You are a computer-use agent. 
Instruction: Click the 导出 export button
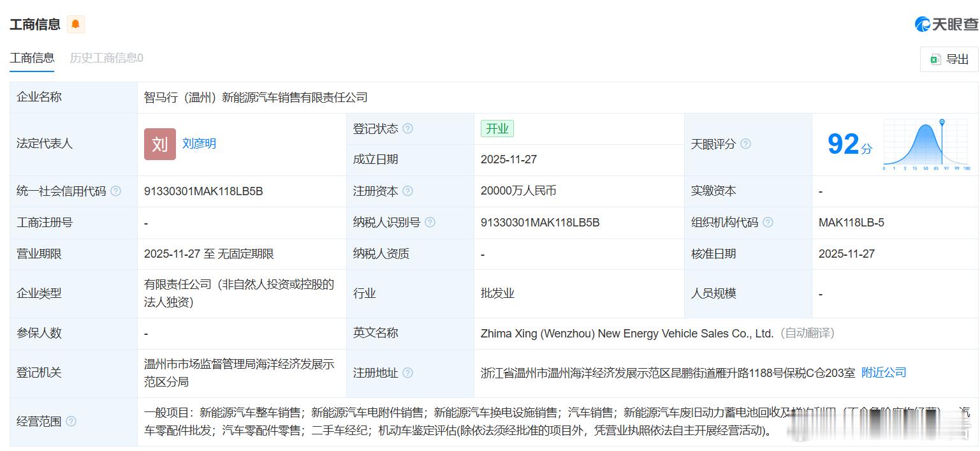949,59
